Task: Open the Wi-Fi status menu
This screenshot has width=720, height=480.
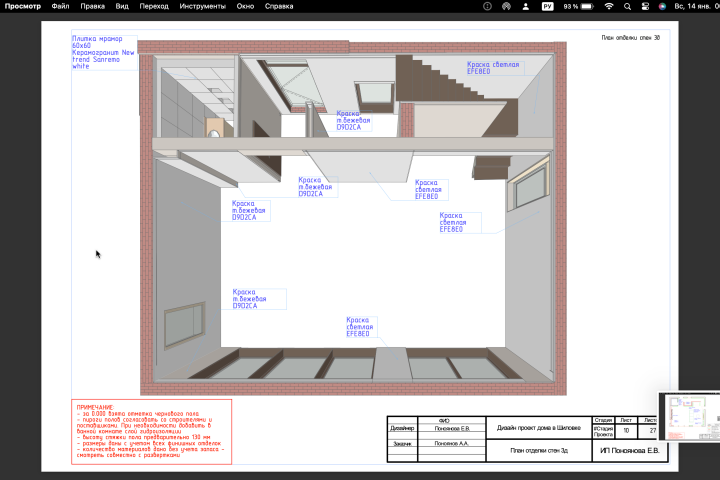Action: [x=609, y=6]
